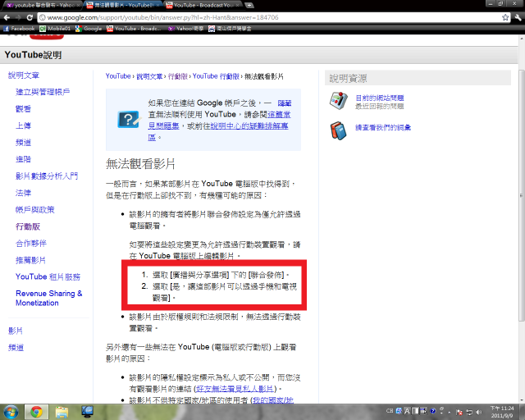Screen dimensions: 525x420
Task: Open the 'YouTube - Broadc...' bookmark
Action: [134, 29]
